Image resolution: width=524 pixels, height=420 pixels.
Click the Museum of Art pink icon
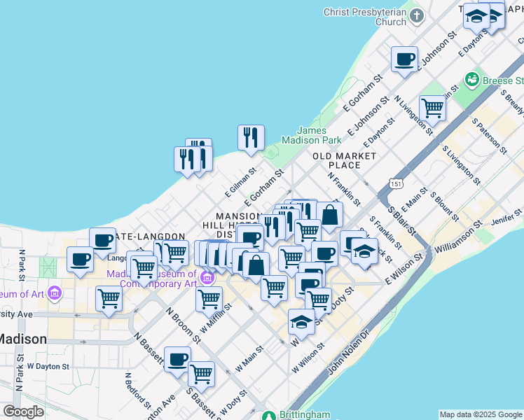(55, 293)
